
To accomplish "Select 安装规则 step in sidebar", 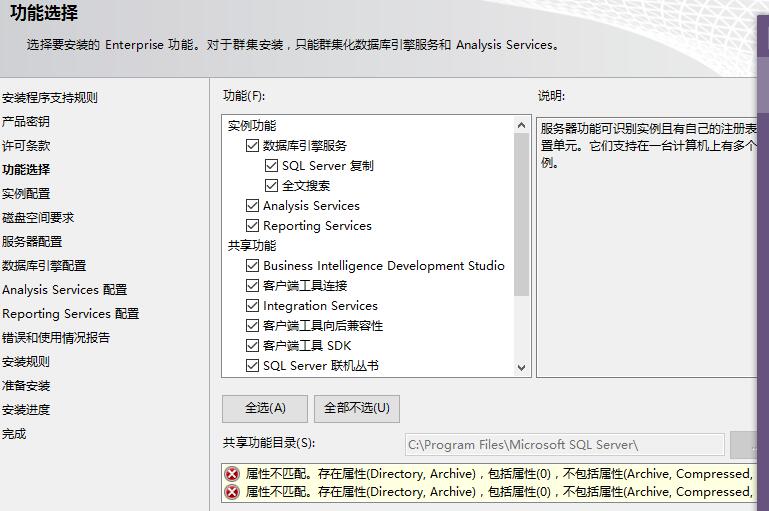I will pyautogui.click(x=26, y=362).
